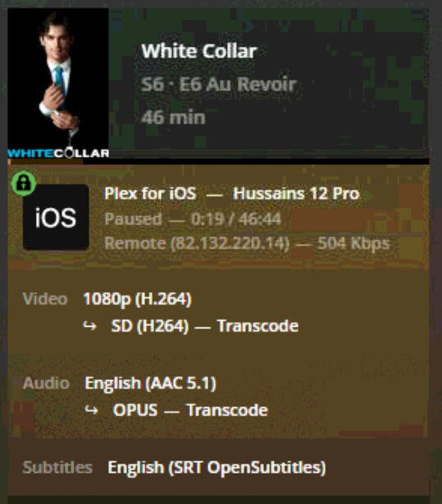442x504 pixels.
Task: Open the White Collar show title
Action: [x=198, y=51]
